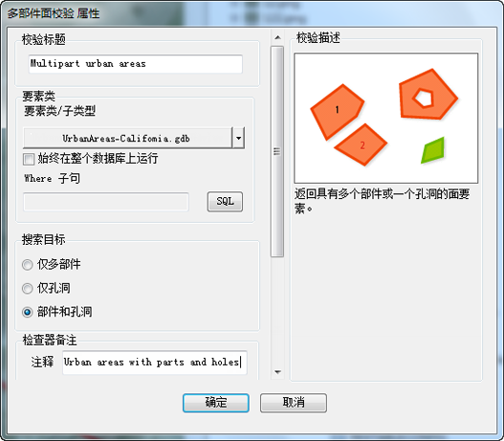Click in the 校验标题 text field
The height and width of the screenshot is (441, 504).
click(135, 64)
